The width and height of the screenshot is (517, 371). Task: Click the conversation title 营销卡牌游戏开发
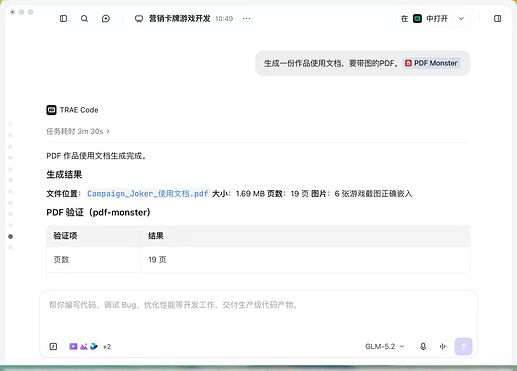(180, 19)
